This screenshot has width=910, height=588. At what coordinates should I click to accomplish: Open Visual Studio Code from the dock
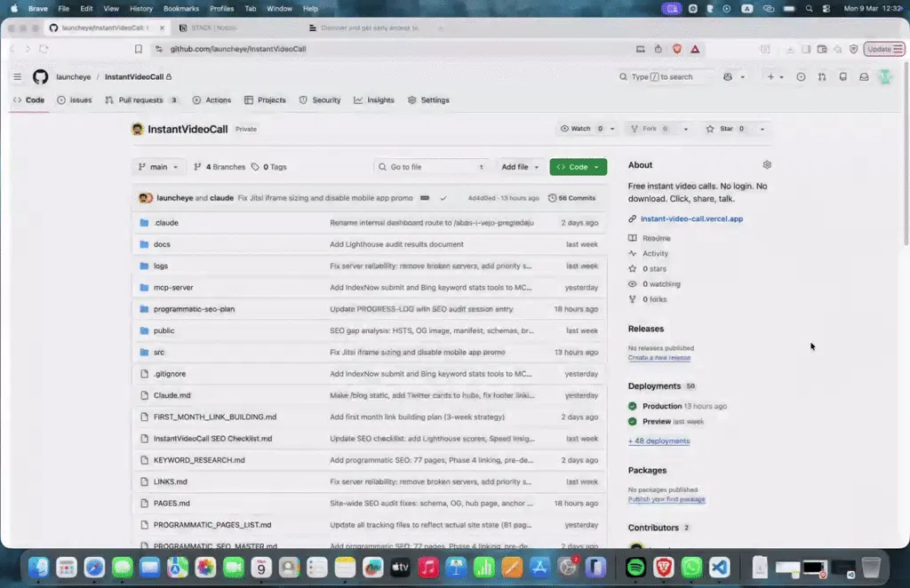pos(720,567)
